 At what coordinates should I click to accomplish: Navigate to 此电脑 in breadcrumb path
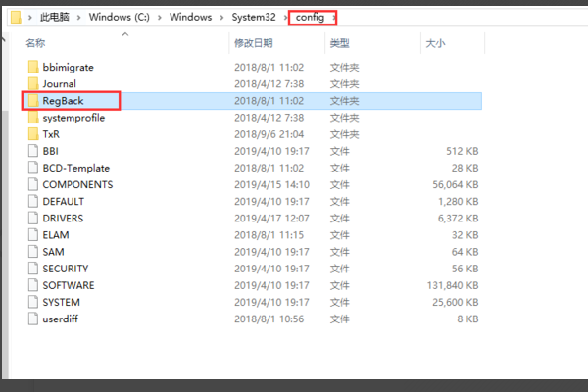pos(55,18)
